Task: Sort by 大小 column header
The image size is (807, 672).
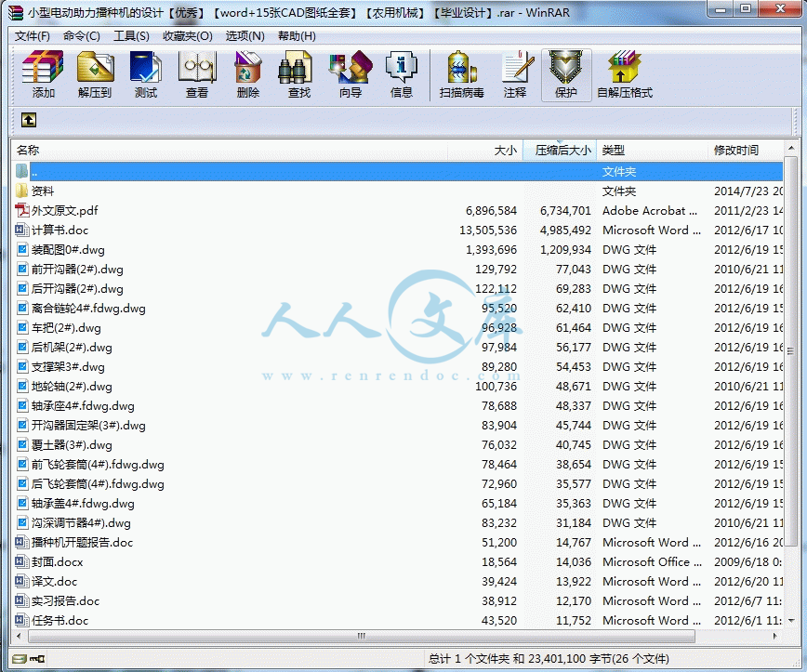Action: click(484, 151)
